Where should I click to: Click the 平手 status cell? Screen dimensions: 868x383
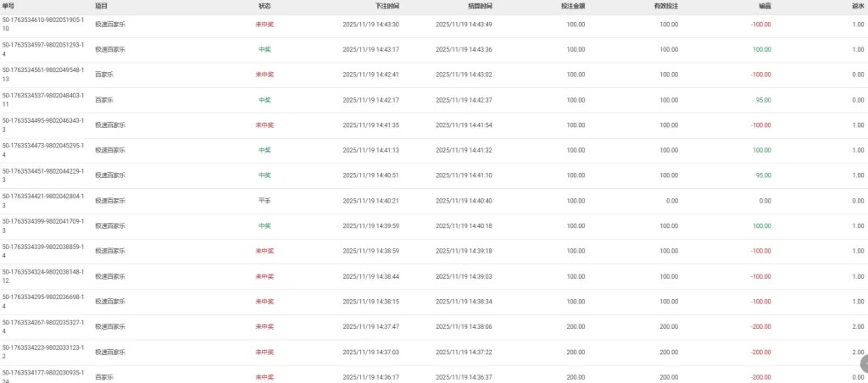click(264, 201)
